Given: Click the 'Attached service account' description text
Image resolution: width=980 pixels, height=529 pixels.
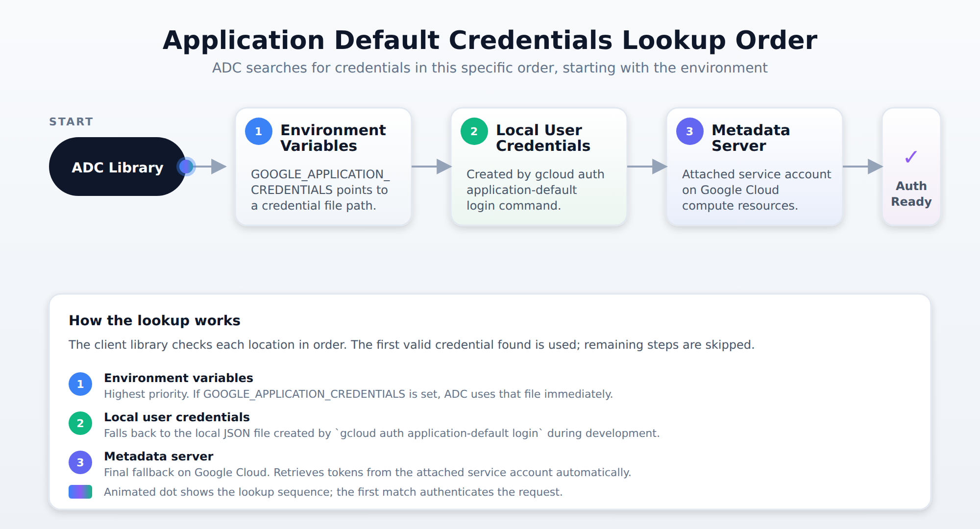Looking at the screenshot, I should 757,190.
